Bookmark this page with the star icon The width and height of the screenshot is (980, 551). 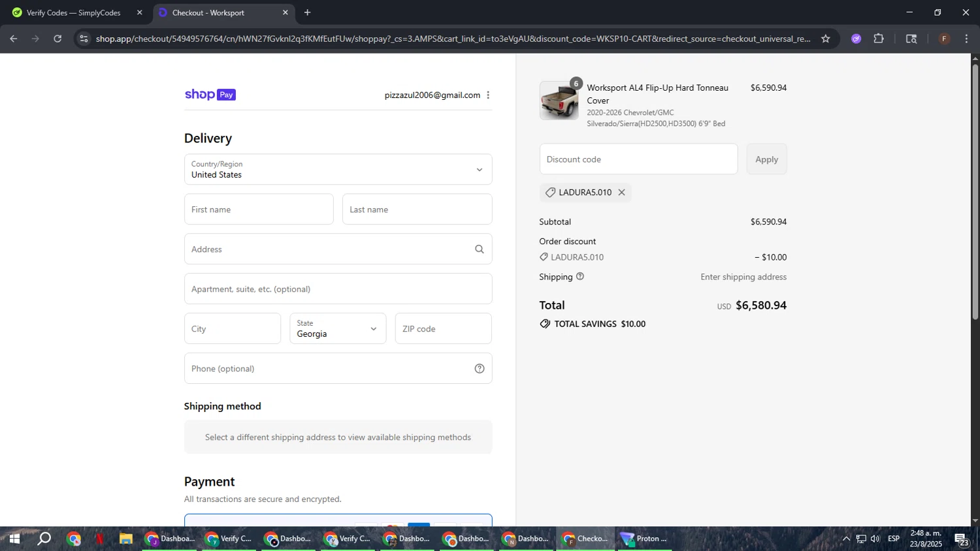pos(825,39)
